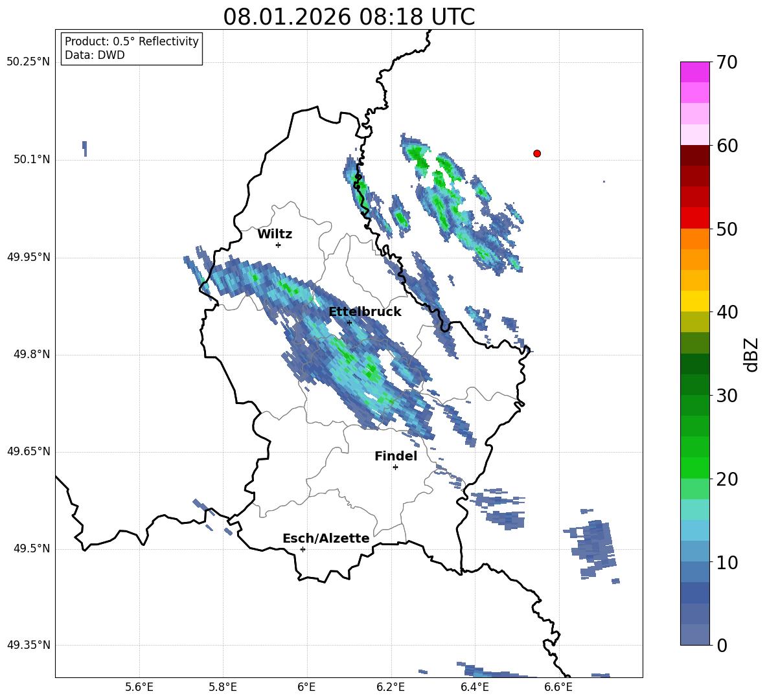Screen dimensions: 767x700
Task: Click the colorbar 40 tick label
Action: pyautogui.click(x=727, y=312)
